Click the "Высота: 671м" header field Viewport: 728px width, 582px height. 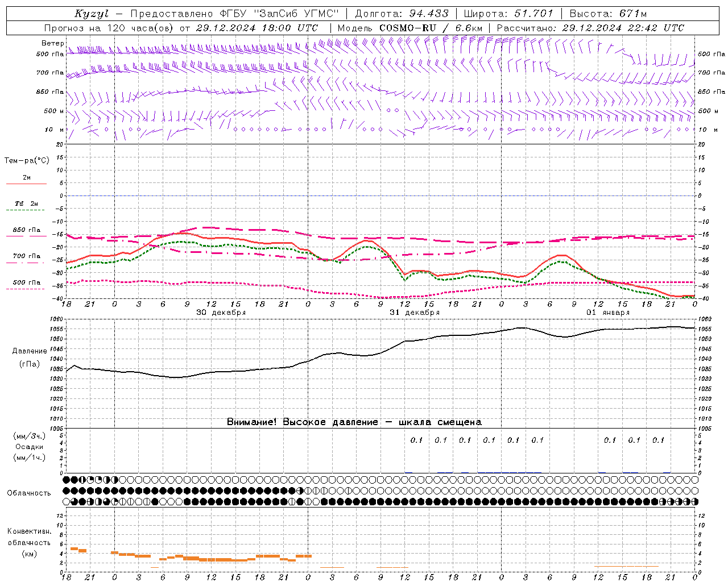tap(608, 14)
